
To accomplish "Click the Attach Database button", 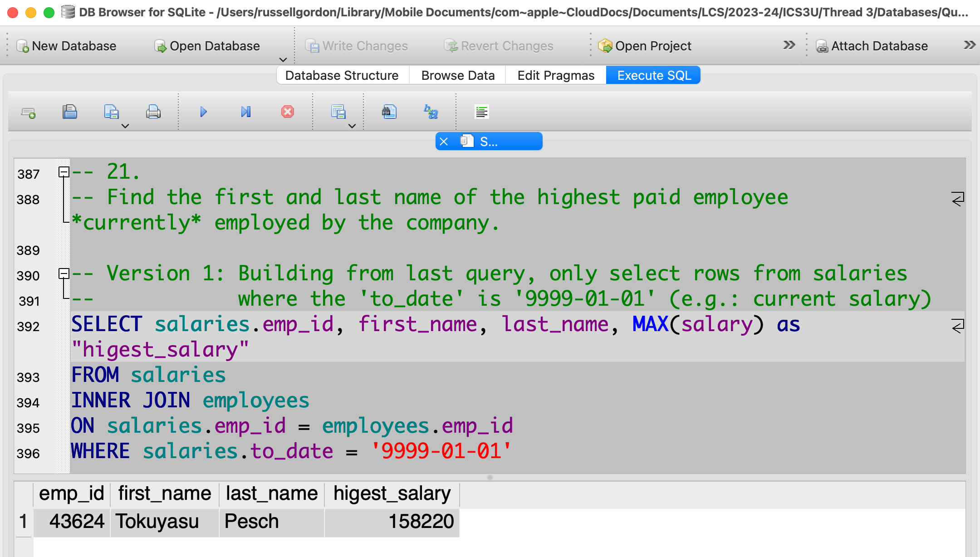I will coord(872,46).
